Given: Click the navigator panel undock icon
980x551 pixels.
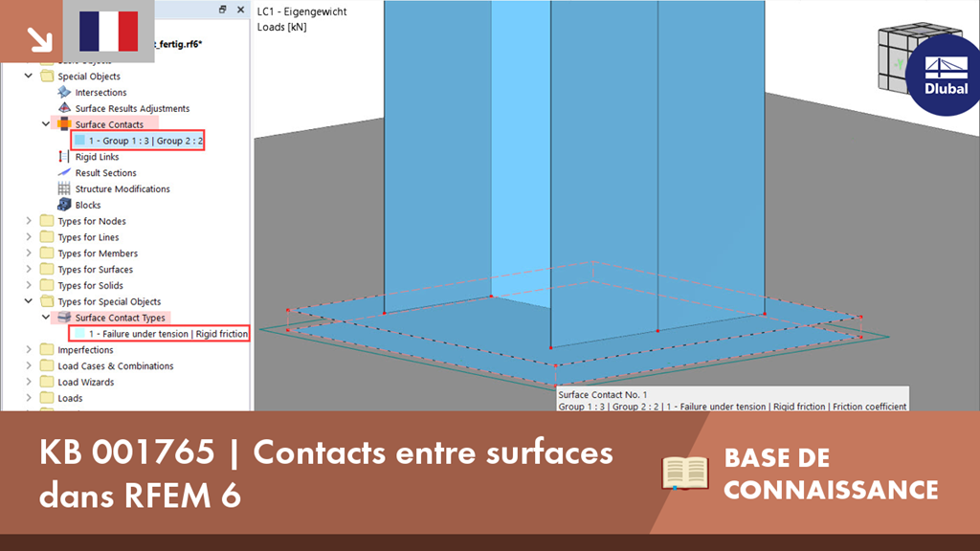Looking at the screenshot, I should (x=222, y=10).
